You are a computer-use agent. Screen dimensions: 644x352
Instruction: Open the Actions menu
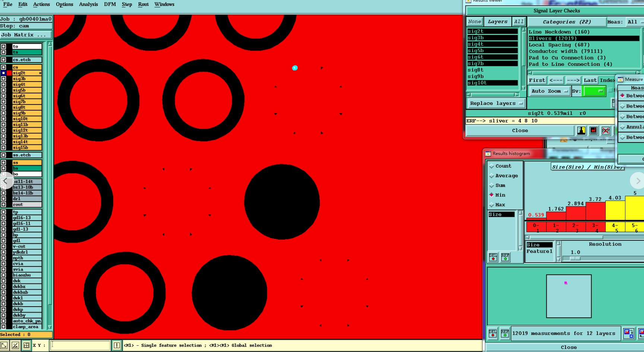coord(41,4)
